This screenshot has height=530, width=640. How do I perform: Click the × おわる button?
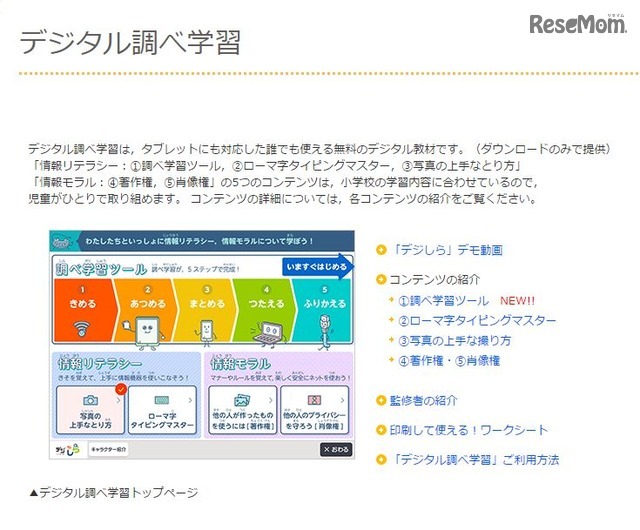pyautogui.click(x=336, y=449)
